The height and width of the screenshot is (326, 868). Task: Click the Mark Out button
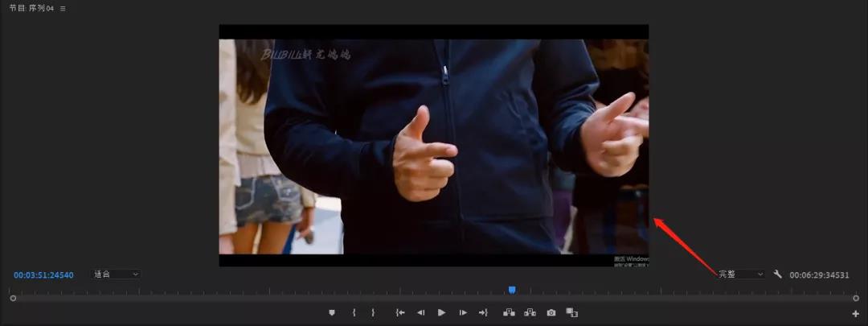(373, 312)
